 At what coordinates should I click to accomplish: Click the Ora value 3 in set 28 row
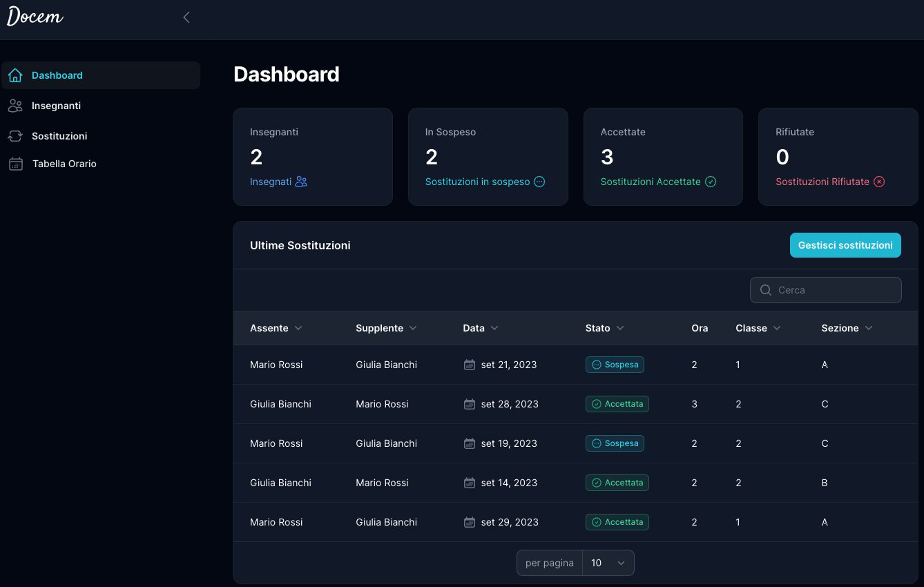(695, 404)
